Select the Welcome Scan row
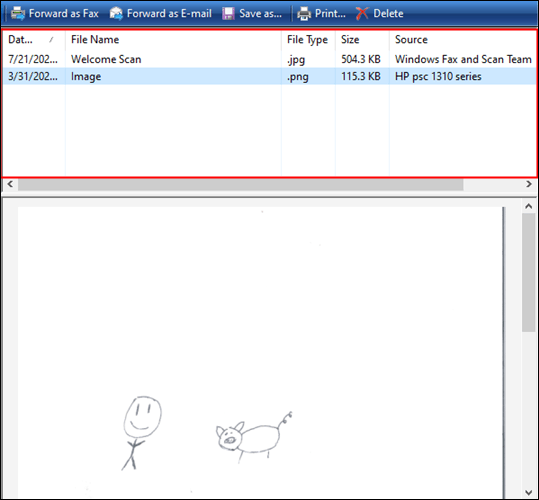 pyautogui.click(x=270, y=59)
